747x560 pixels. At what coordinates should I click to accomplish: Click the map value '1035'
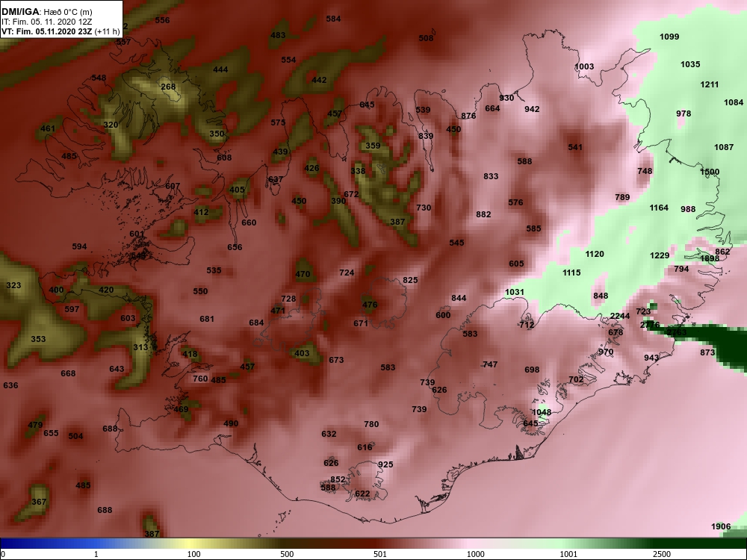tap(690, 64)
